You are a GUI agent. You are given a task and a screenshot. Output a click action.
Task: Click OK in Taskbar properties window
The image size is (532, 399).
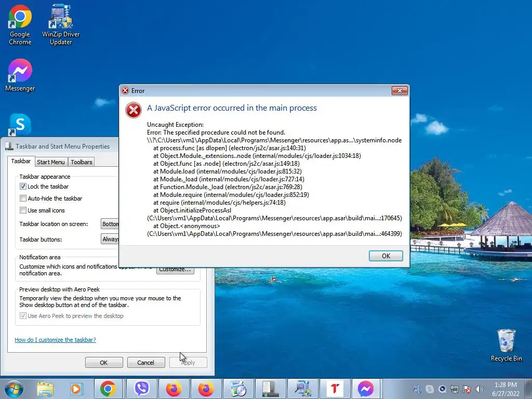click(104, 362)
